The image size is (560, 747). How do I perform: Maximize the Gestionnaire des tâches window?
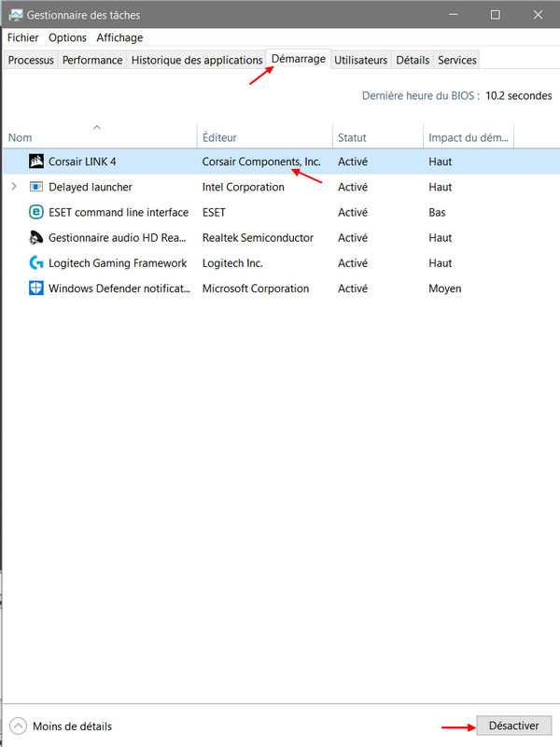coord(496,15)
